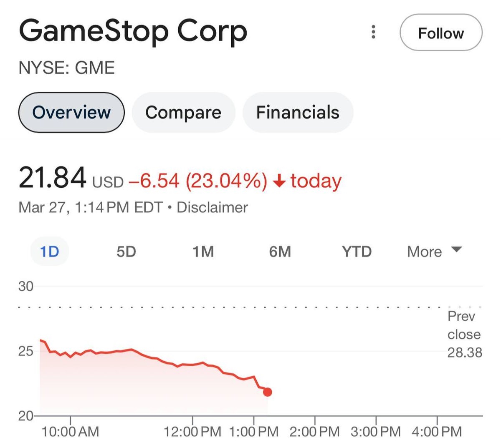Switch to the Overview tab
Image resolution: width=501 pixels, height=448 pixels.
71,112
